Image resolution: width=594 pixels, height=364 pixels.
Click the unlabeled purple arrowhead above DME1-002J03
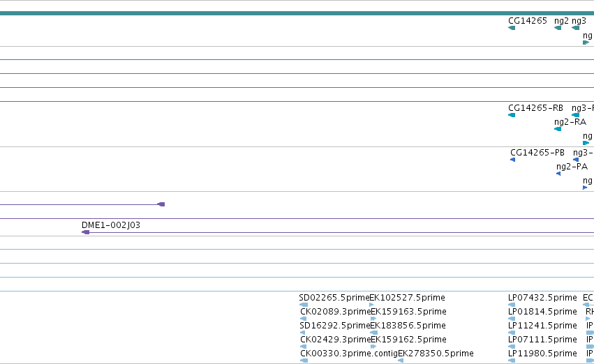[161, 204]
